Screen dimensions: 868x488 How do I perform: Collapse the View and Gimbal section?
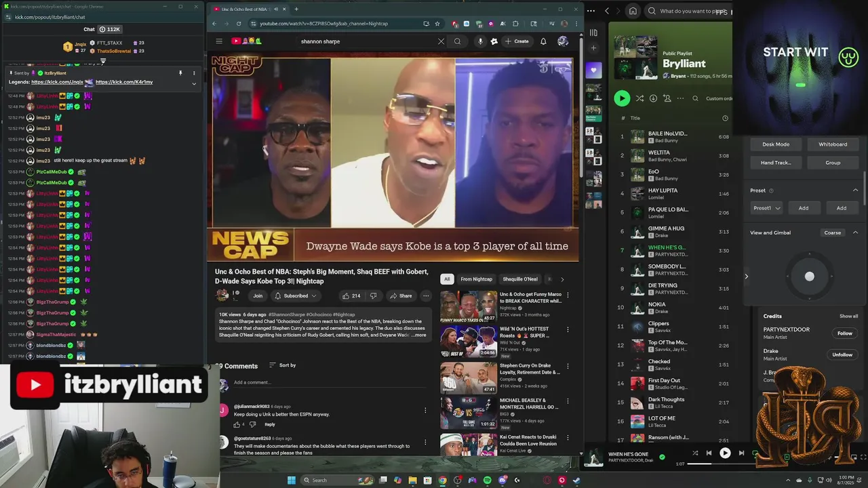coord(855,233)
